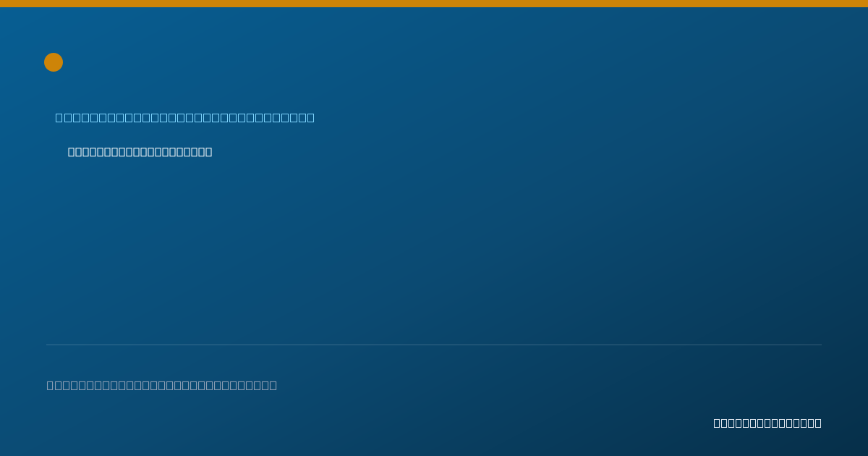Click the start of the gray footer caption
The image size is (868, 456).
51,385
